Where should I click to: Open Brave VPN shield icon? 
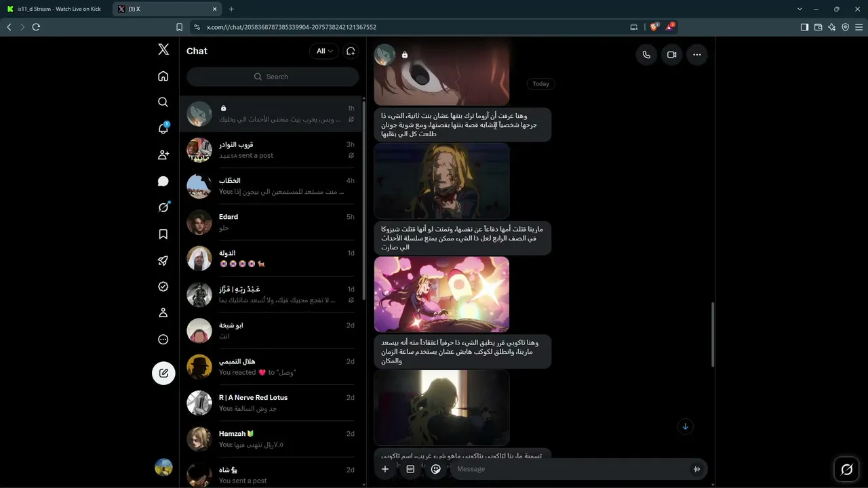(x=845, y=27)
